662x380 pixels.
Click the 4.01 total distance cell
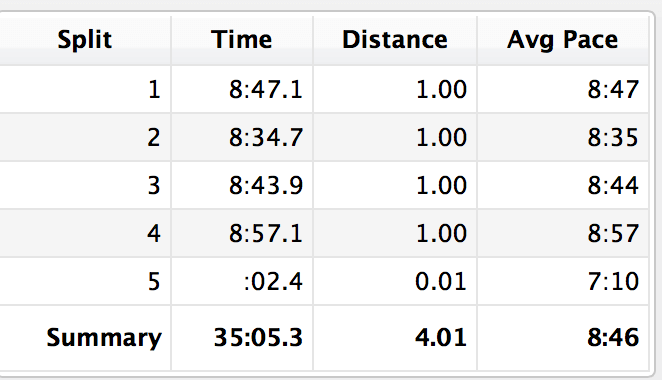point(441,337)
